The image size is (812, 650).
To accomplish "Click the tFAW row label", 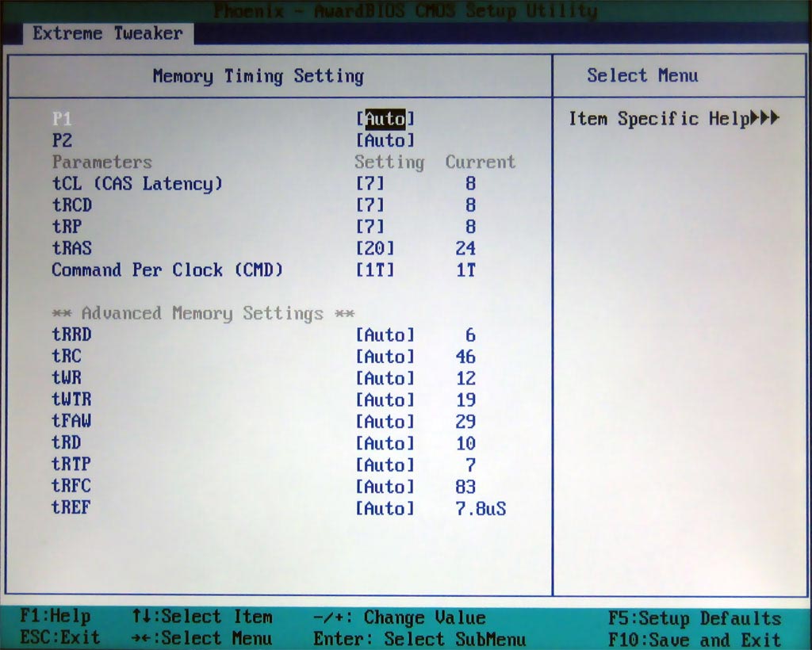I will click(71, 421).
